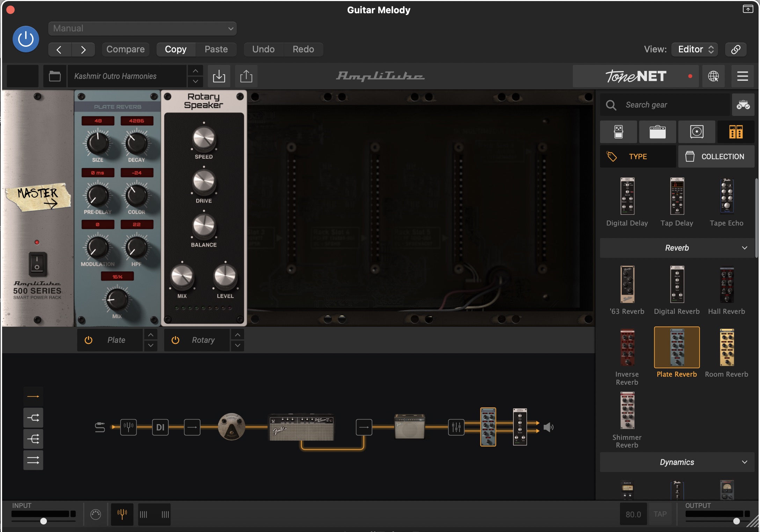Click the Redo button

[303, 49]
